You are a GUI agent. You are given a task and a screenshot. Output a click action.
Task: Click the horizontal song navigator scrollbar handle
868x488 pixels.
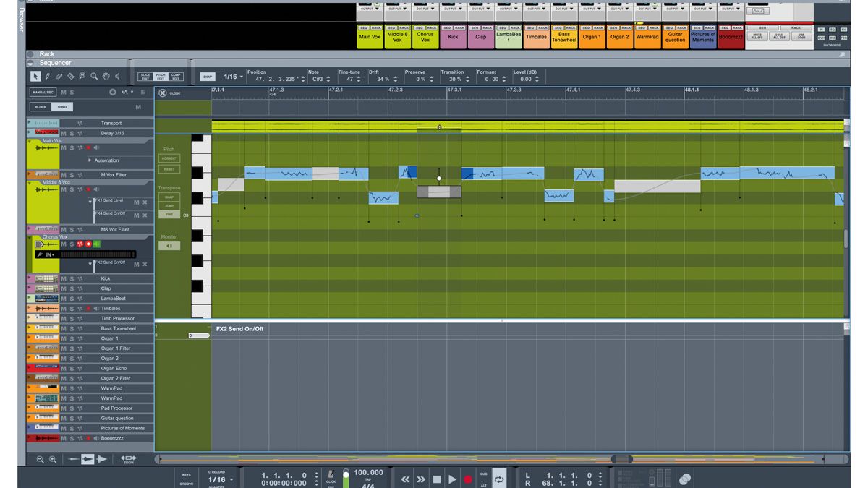[622, 459]
